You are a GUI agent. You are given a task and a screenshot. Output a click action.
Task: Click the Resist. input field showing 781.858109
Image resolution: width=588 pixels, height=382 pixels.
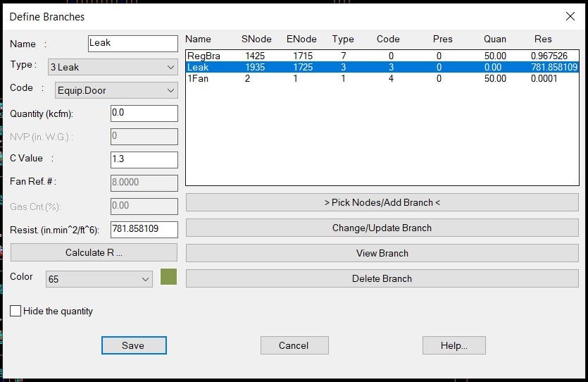click(144, 230)
